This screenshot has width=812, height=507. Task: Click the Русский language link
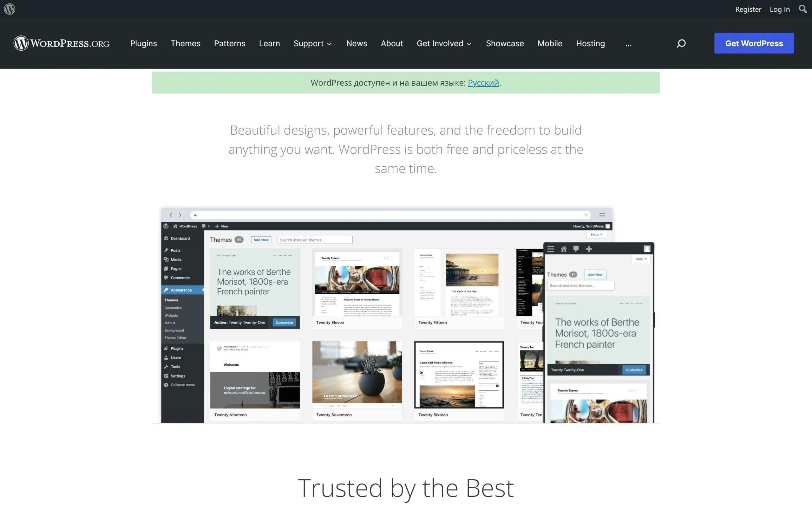pyautogui.click(x=483, y=82)
